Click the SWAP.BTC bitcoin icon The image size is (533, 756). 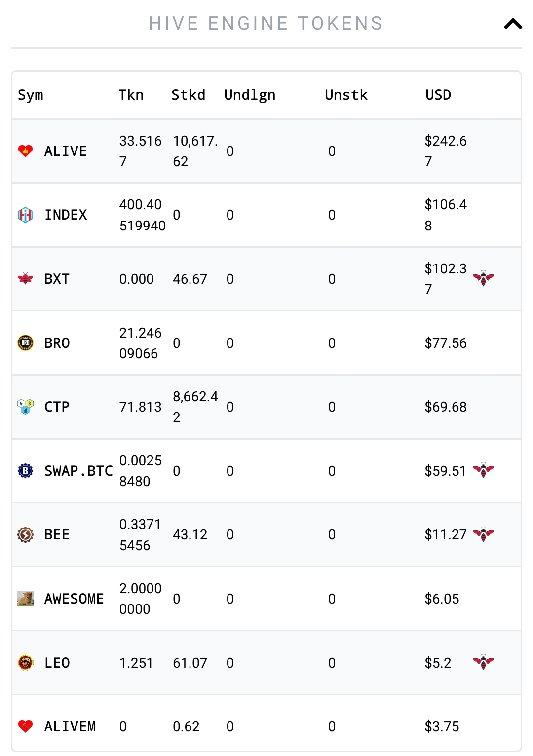coord(25,471)
